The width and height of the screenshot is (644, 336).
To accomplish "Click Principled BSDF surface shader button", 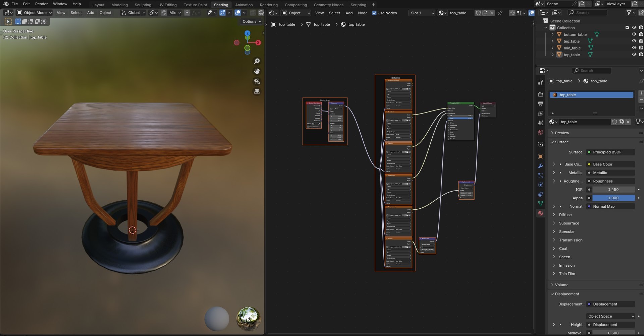I will pyautogui.click(x=610, y=152).
